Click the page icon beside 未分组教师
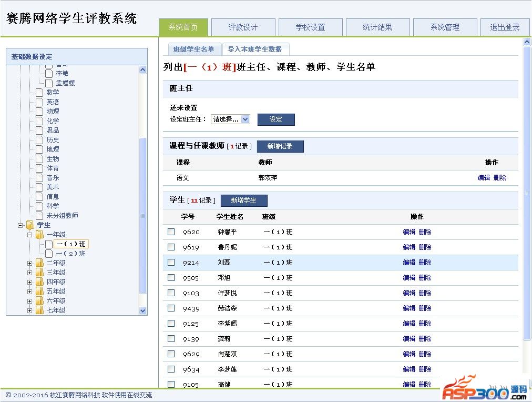This screenshot has width=532, height=402. click(x=39, y=216)
